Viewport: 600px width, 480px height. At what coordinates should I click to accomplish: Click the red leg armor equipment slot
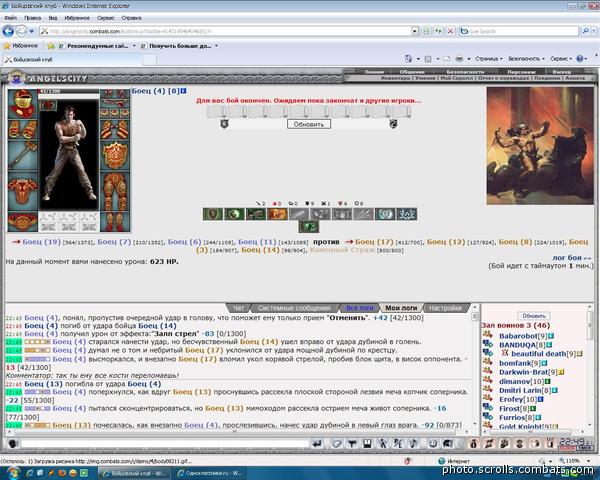[x=115, y=191]
